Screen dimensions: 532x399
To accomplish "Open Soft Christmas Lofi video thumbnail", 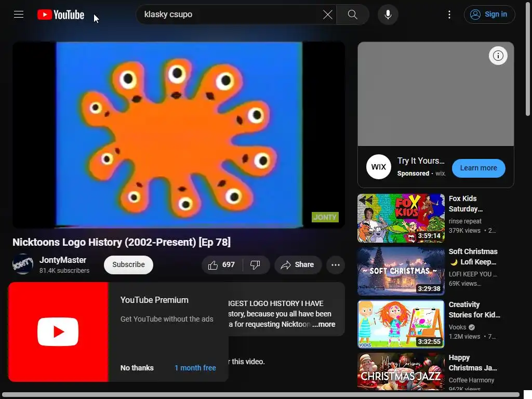I will (401, 271).
